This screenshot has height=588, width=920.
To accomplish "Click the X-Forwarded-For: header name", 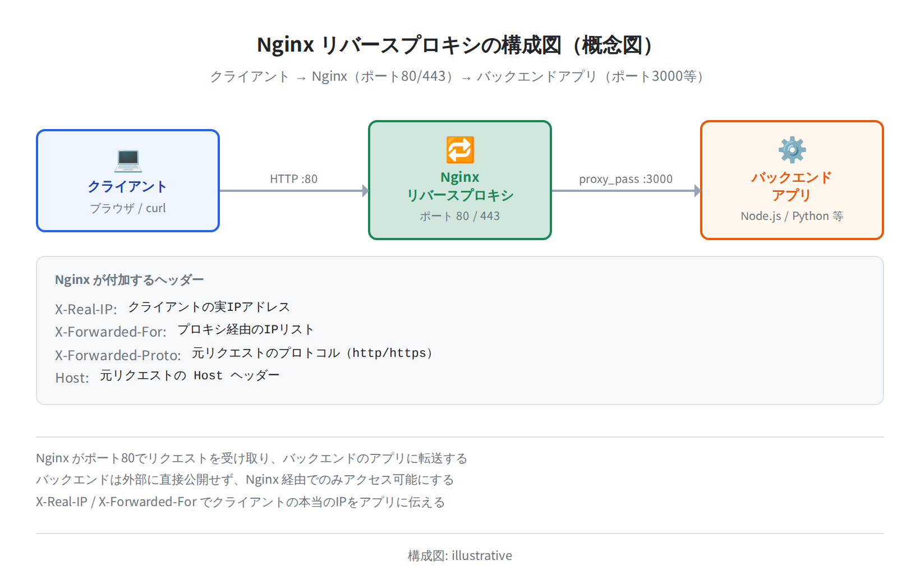I will coord(111,332).
